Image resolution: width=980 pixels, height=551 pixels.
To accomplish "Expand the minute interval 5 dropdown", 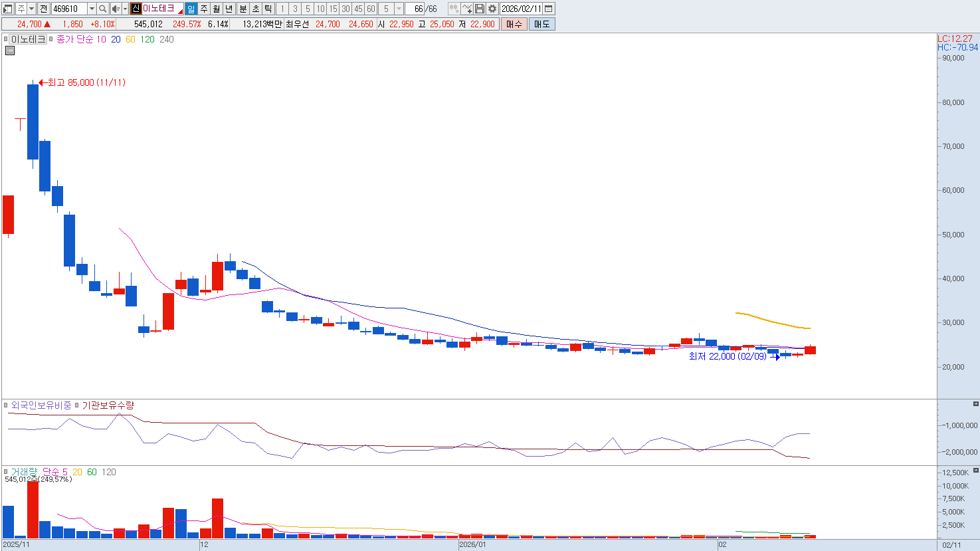I will [x=399, y=9].
